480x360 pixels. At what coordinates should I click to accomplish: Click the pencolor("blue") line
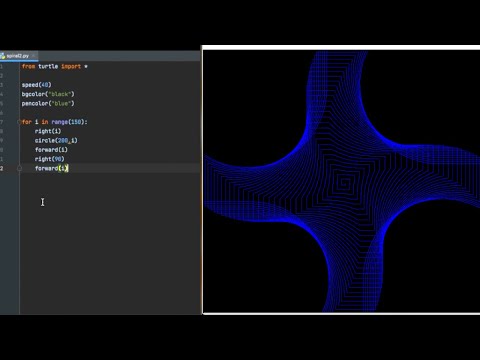[x=48, y=103]
